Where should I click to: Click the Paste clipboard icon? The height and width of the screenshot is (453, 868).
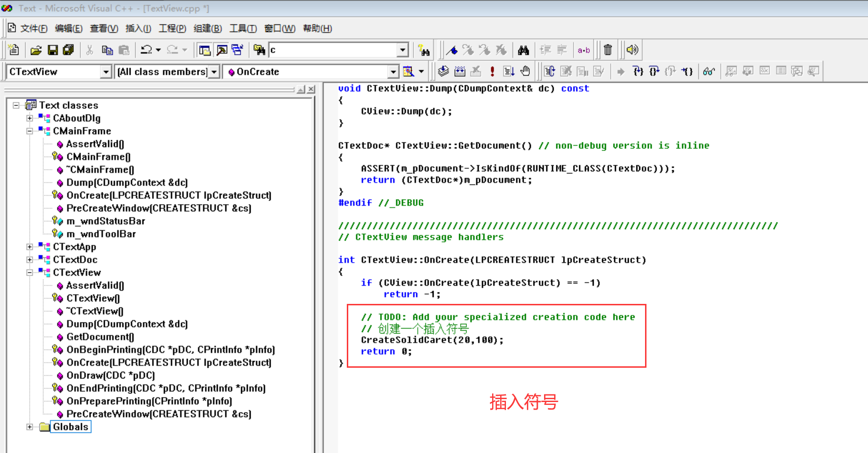(x=124, y=50)
